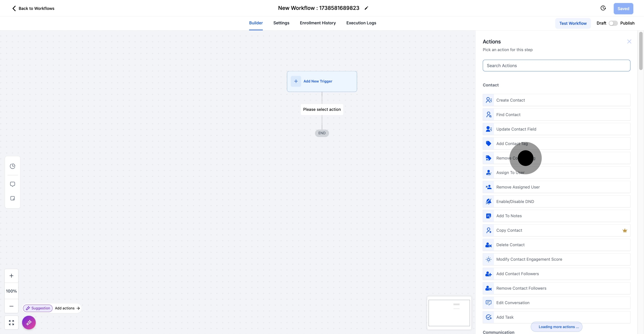View the Enrollment History tab
Viewport: 644px width, 334px height.
[x=318, y=23]
